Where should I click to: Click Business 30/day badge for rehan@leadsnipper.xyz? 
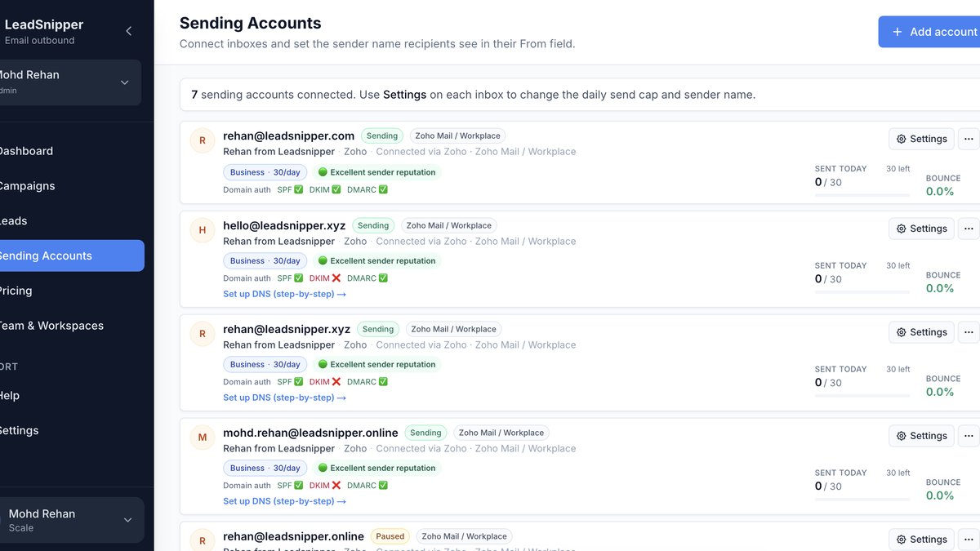click(265, 365)
